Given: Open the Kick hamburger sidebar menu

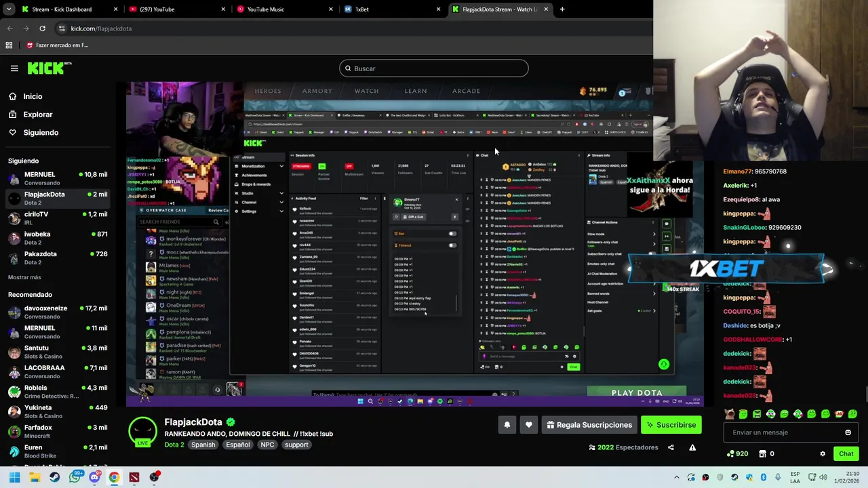Looking at the screenshot, I should coord(14,68).
